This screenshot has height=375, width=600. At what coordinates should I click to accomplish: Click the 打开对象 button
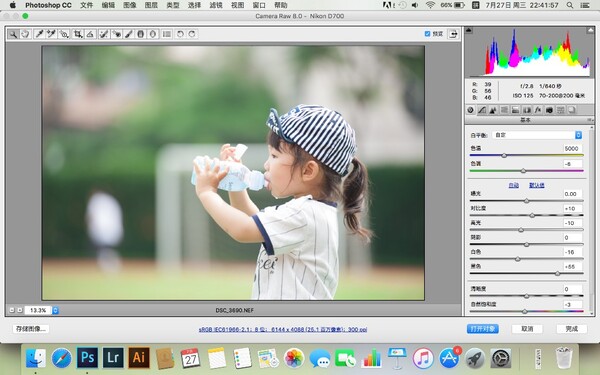[x=483, y=329]
